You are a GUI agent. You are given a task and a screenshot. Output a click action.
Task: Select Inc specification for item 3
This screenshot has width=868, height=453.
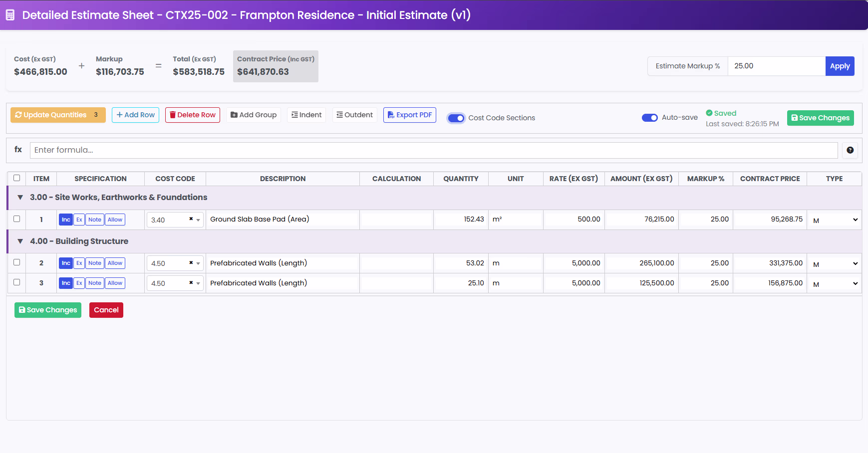click(66, 283)
